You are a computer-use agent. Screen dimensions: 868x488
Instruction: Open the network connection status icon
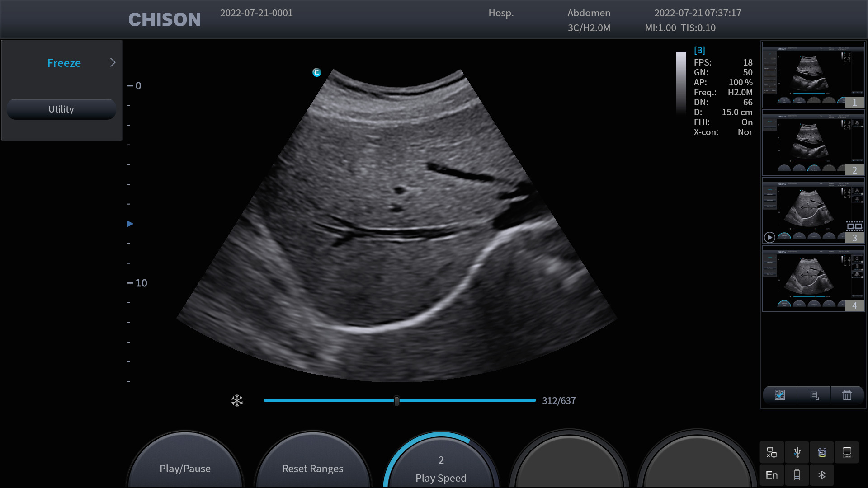[x=772, y=452]
